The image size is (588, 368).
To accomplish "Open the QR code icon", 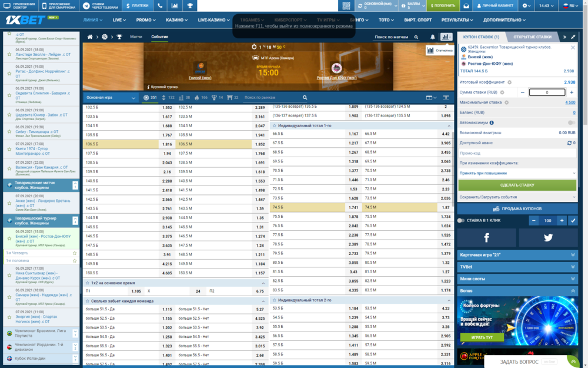I will pos(346,6).
